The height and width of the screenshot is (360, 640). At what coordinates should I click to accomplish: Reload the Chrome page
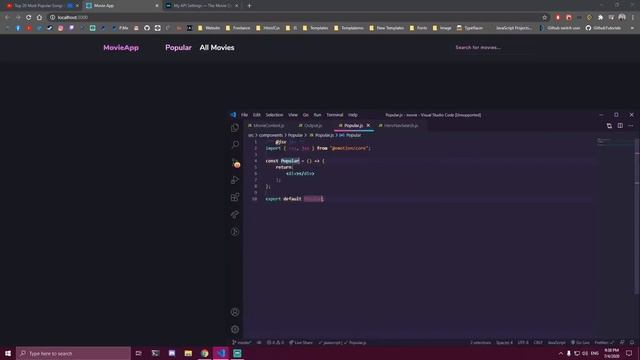tap(29, 18)
